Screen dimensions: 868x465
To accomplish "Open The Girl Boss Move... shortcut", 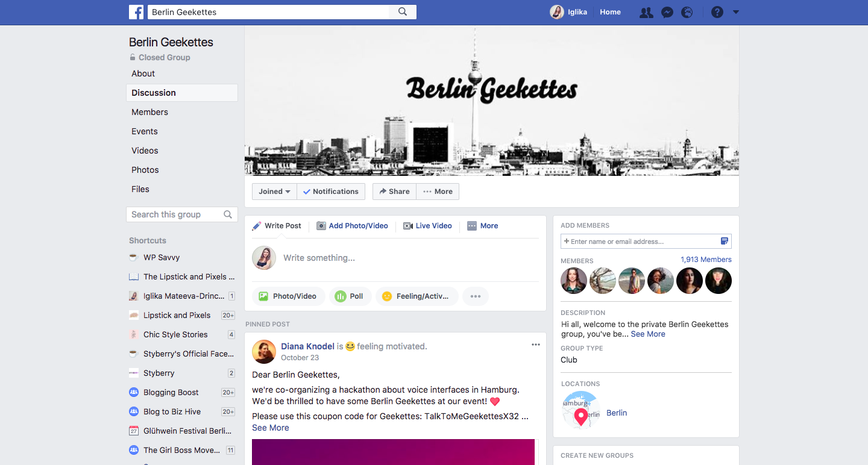I will [181, 450].
